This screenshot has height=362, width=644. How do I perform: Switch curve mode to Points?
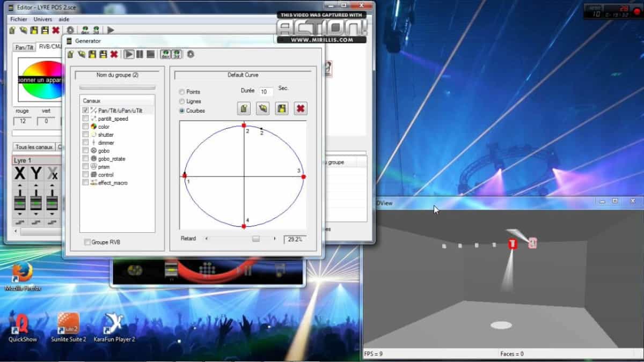point(182,92)
